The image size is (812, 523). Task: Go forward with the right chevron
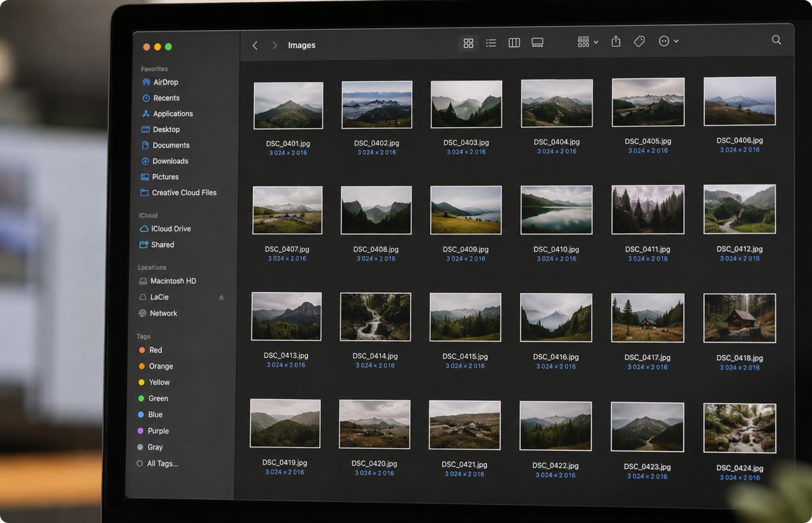275,46
